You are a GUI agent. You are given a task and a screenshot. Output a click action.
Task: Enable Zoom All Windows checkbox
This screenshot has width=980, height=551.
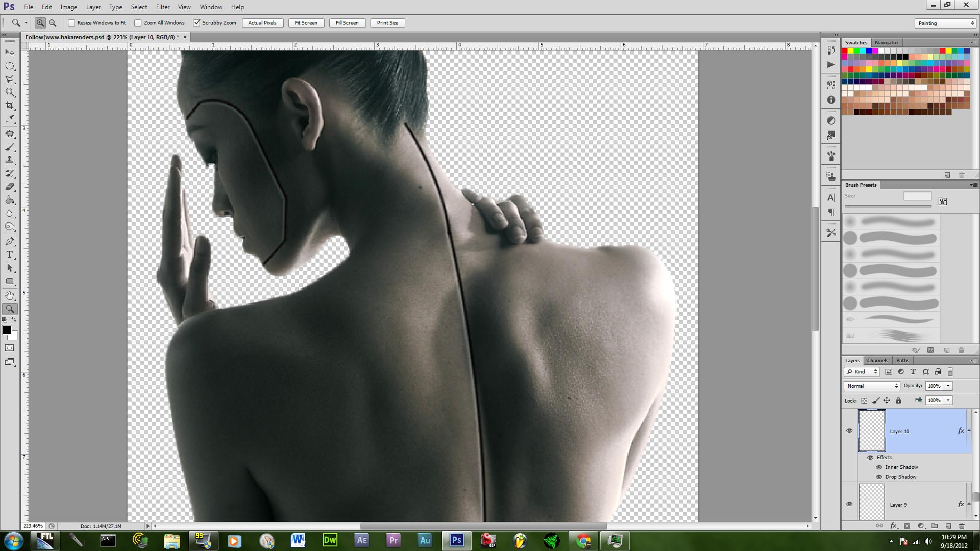point(138,23)
